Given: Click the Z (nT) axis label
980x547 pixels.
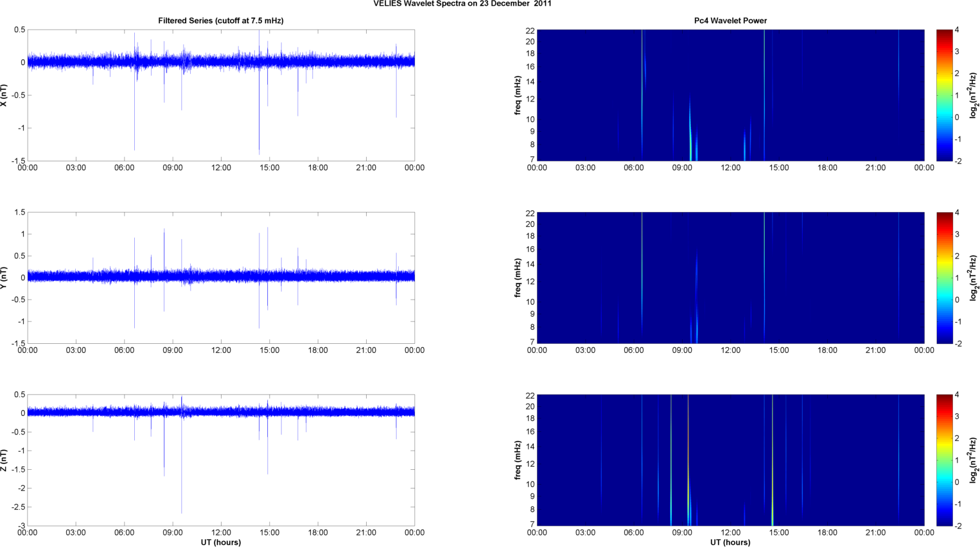Looking at the screenshot, I should [4, 460].
